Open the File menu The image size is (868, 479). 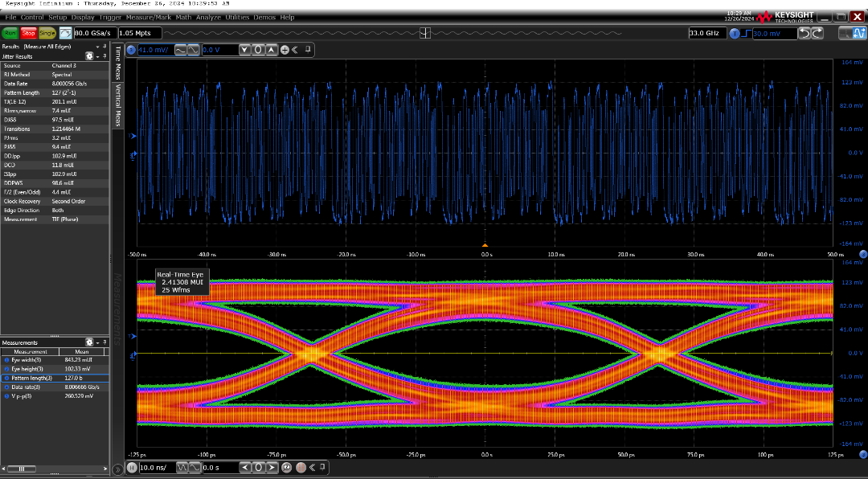(x=10, y=17)
